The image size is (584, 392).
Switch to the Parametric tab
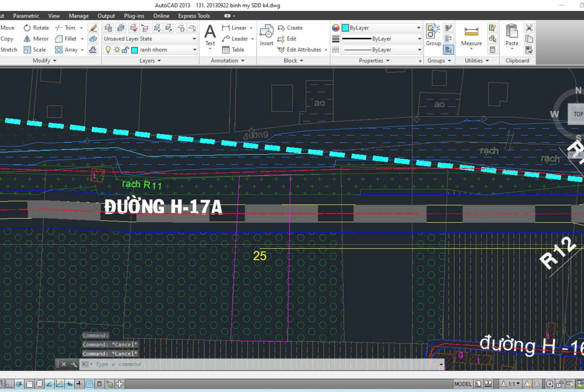pyautogui.click(x=26, y=16)
